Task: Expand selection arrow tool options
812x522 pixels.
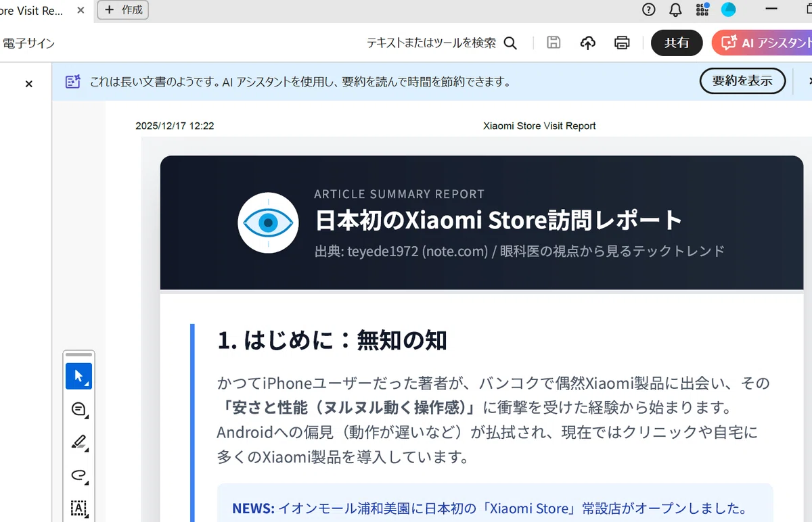Action: point(87,383)
